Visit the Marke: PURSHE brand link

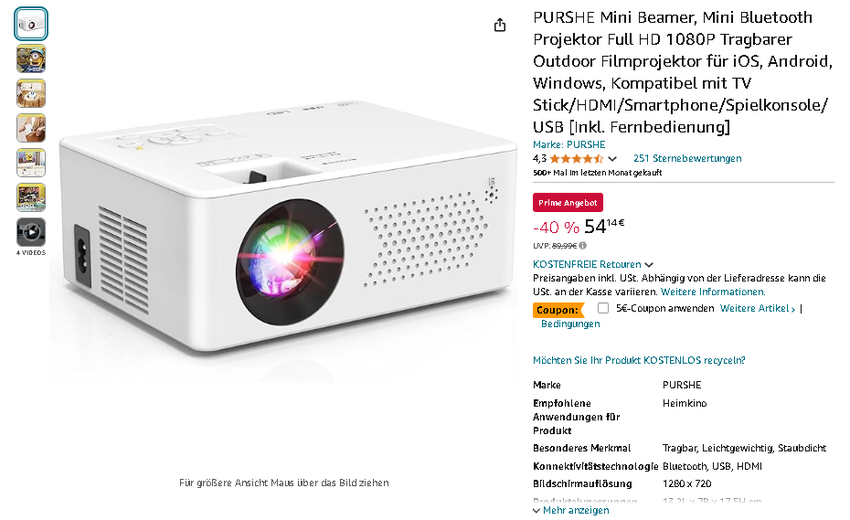point(569,145)
